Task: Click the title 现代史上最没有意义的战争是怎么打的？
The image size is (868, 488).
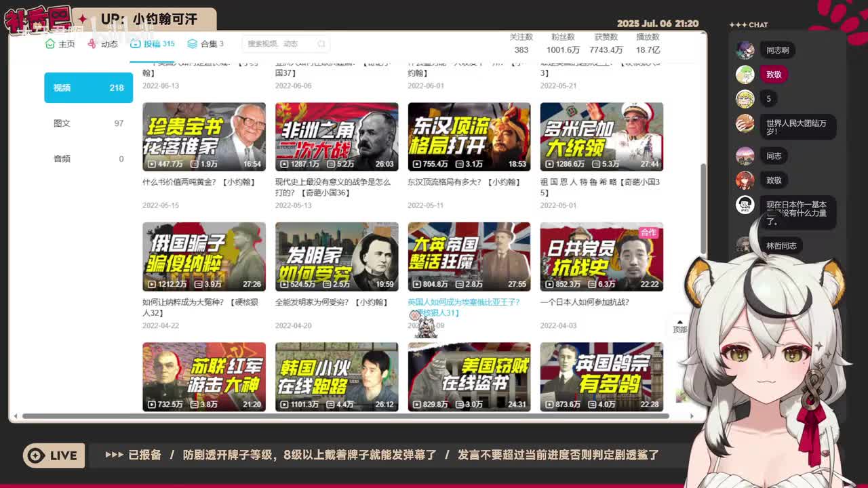Action: pyautogui.click(x=333, y=187)
